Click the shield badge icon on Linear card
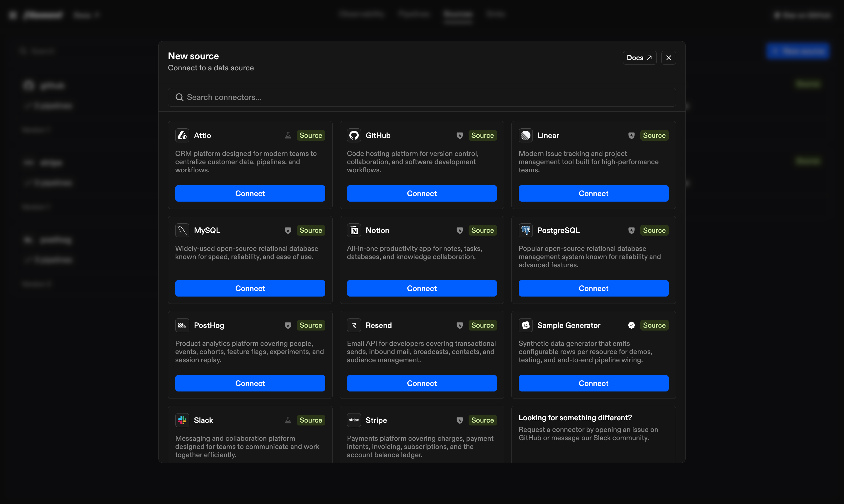Image resolution: width=844 pixels, height=504 pixels. (631, 135)
